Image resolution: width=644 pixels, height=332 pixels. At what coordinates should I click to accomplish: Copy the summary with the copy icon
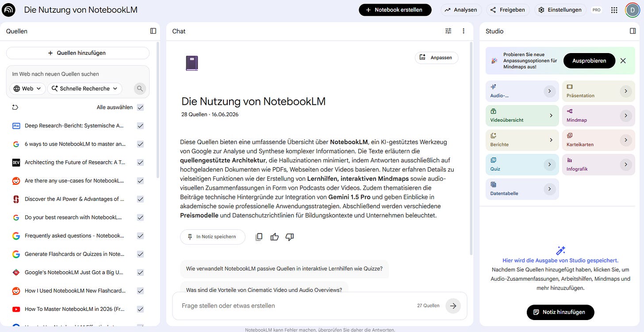tap(259, 237)
